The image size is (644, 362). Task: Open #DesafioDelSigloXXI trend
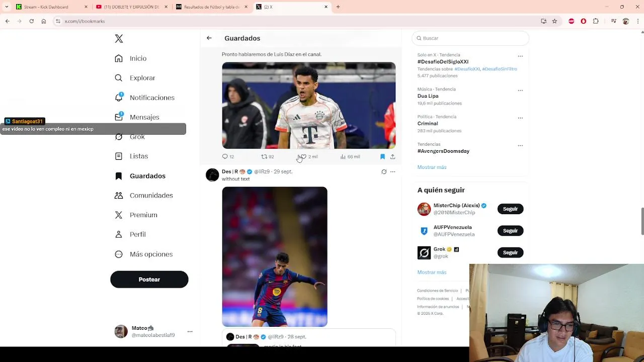point(443,62)
